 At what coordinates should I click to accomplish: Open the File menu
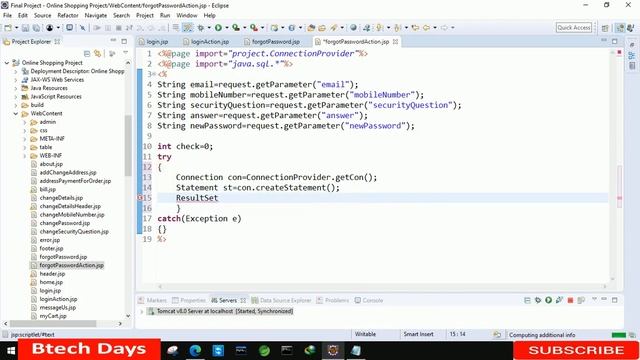click(7, 16)
